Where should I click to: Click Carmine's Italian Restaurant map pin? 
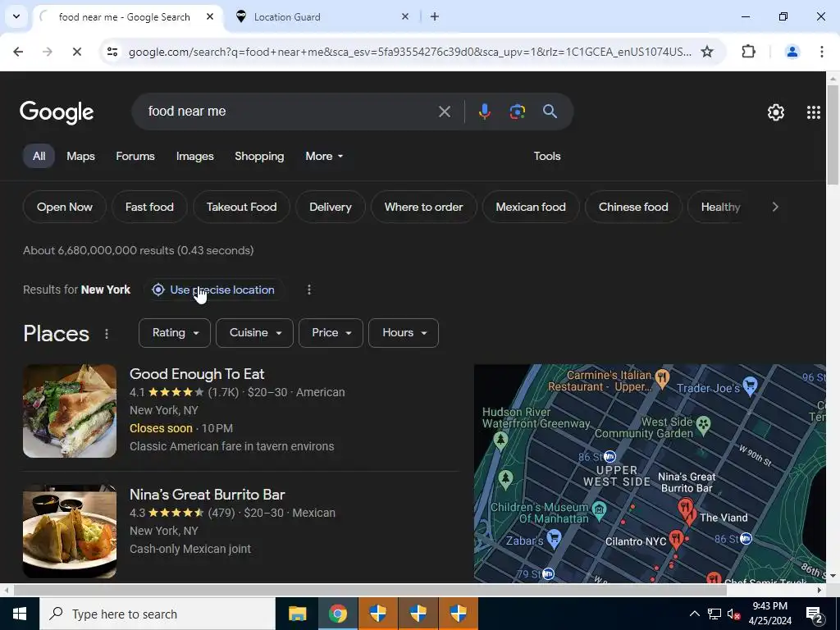662,377
